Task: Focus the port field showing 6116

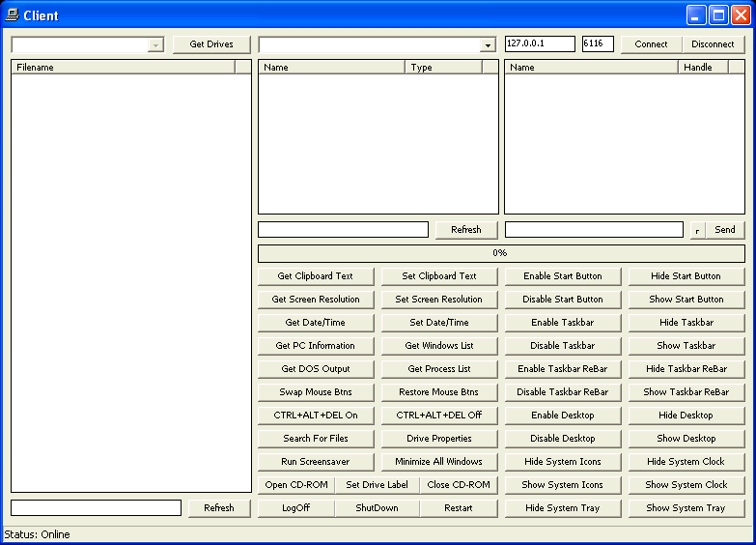Action: click(597, 44)
